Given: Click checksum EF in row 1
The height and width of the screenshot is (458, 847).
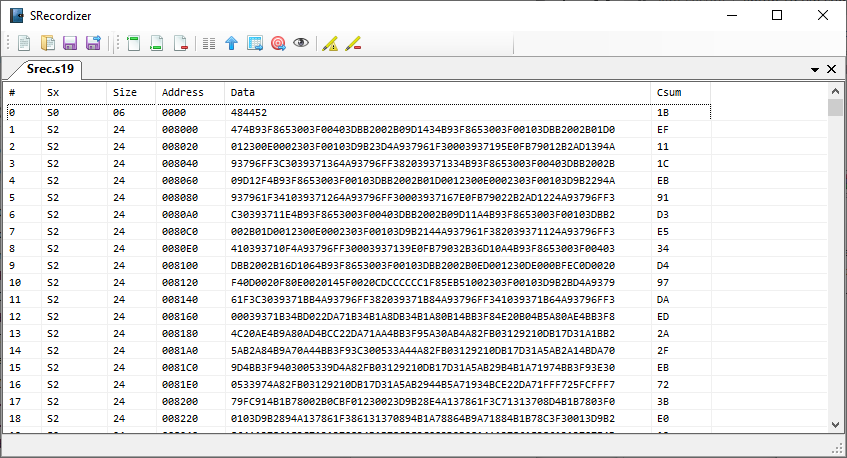Looking at the screenshot, I should click(x=663, y=130).
